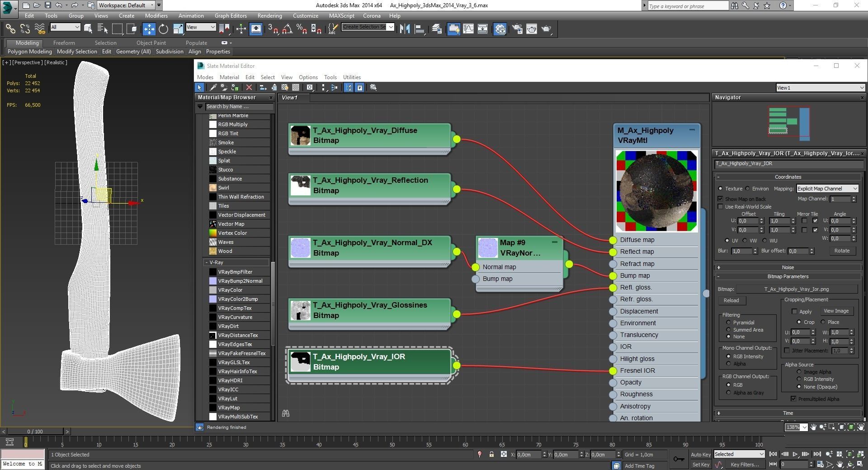Open the Schematic View
The image size is (868, 470).
click(x=482, y=29)
